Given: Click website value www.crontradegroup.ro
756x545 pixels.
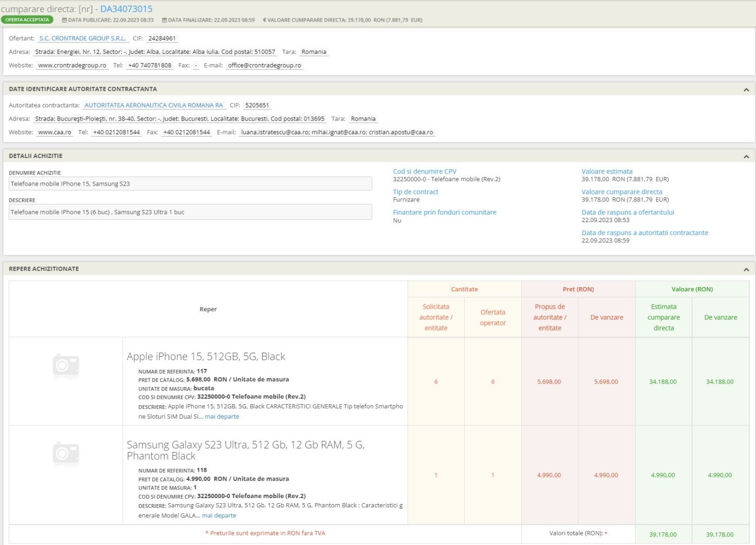Looking at the screenshot, I should click(72, 66).
